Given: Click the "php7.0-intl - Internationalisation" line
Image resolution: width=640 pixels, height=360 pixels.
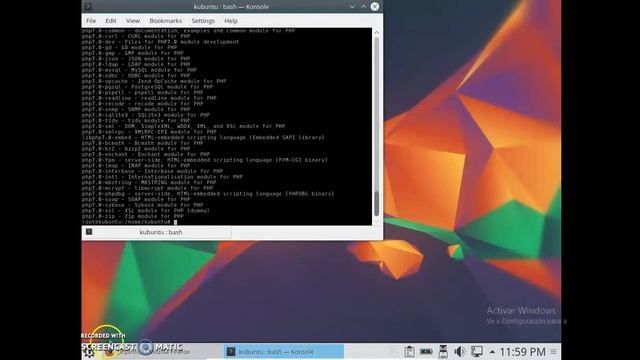Looking at the screenshot, I should 162,177.
